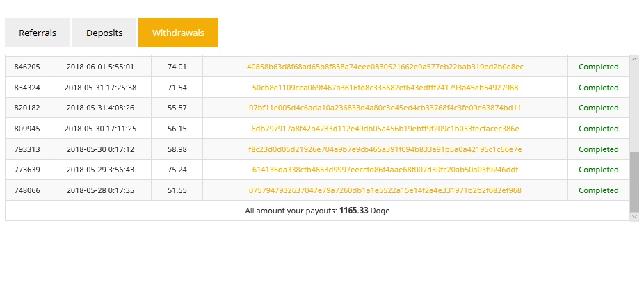Open transaction hash starting with f8c23d0d
The height and width of the screenshot is (287, 644).
pyautogui.click(x=385, y=149)
